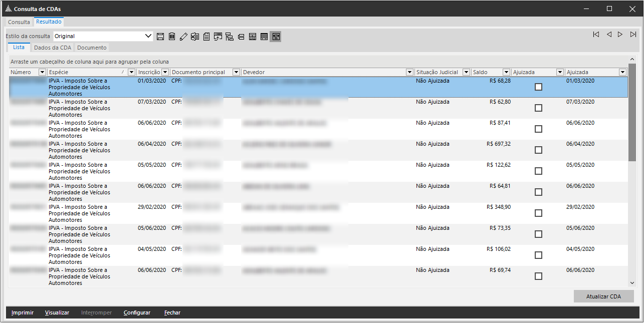This screenshot has height=323, width=644.
Task: Select the saldo cell "R$ 697,32"
Action: (x=499, y=144)
